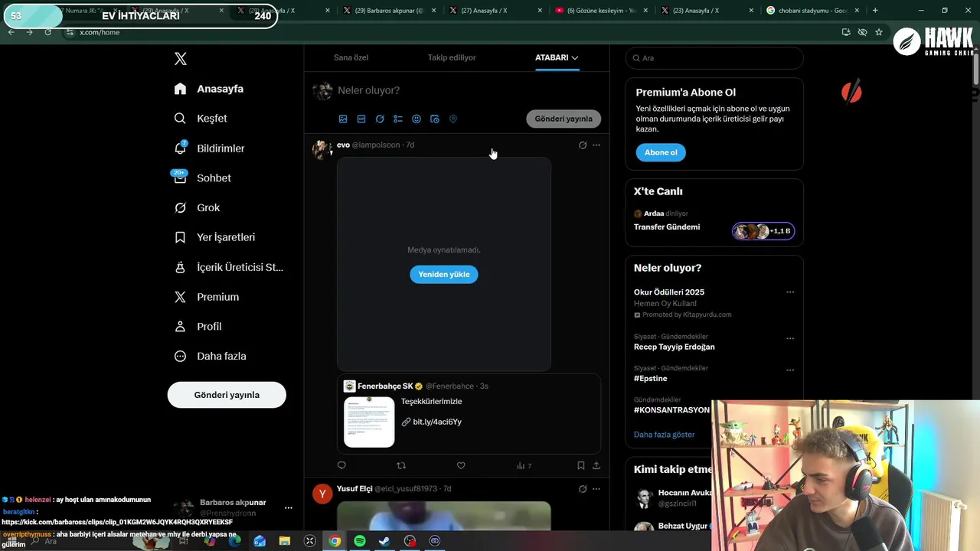Open the Transfer Gündemi live space
This screenshot has width=980, height=551.
(x=667, y=227)
